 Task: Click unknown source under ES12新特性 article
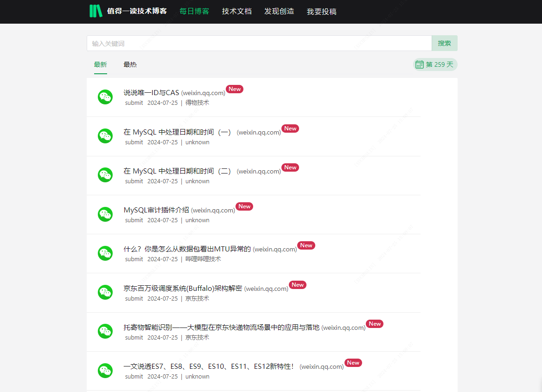[x=198, y=377]
